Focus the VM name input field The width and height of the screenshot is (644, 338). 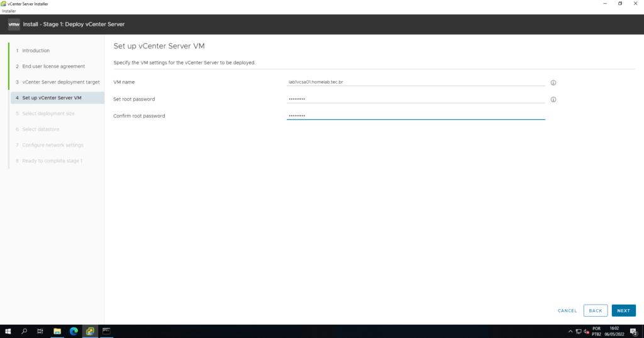[416, 82]
